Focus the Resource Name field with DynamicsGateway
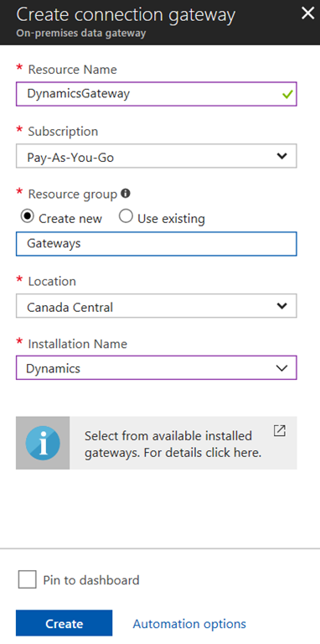The height and width of the screenshot is (644, 320). click(157, 94)
